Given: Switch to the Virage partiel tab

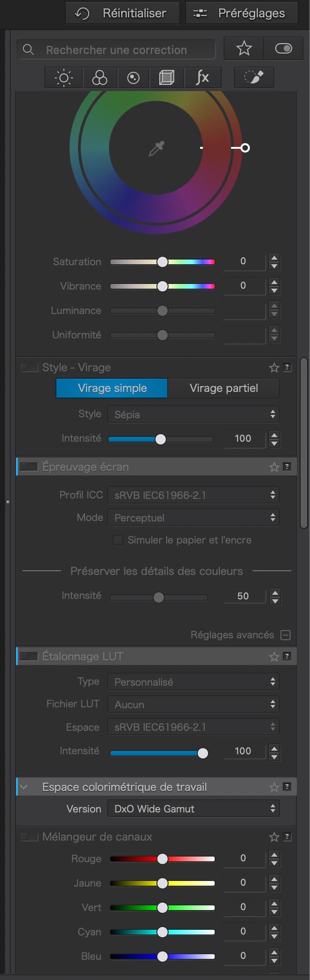Looking at the screenshot, I should click(224, 388).
